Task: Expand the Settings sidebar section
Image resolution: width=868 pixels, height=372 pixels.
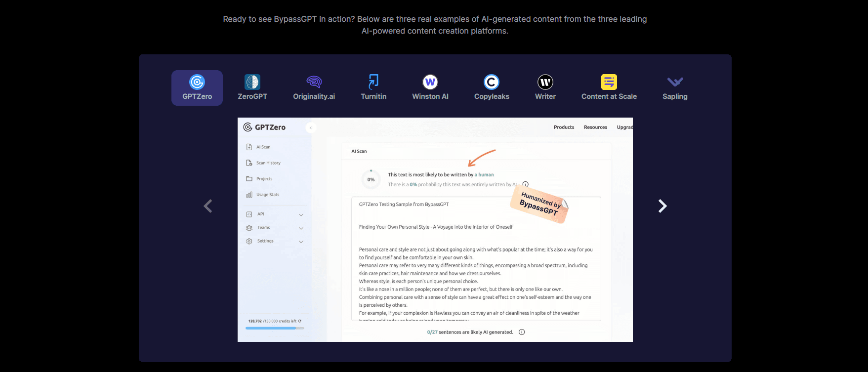Action: coord(301,242)
